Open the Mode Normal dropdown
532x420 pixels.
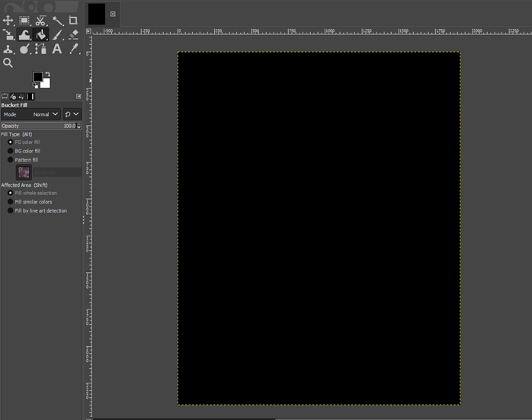(31, 114)
